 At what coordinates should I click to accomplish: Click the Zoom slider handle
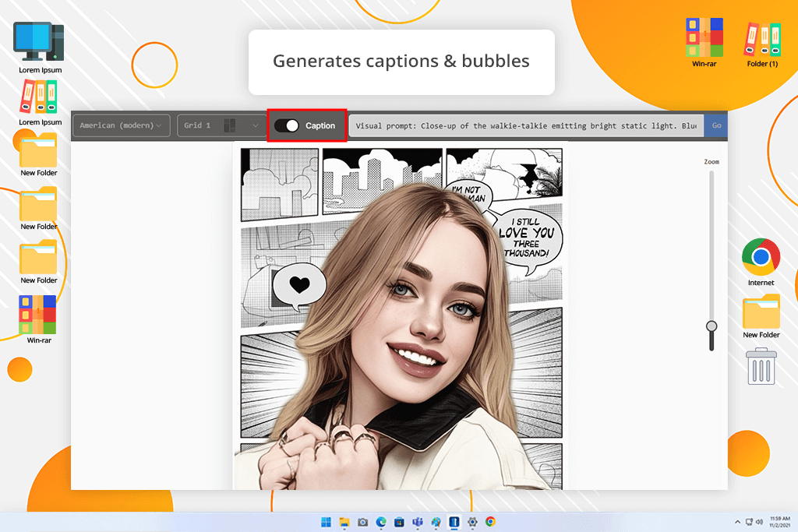[711, 326]
